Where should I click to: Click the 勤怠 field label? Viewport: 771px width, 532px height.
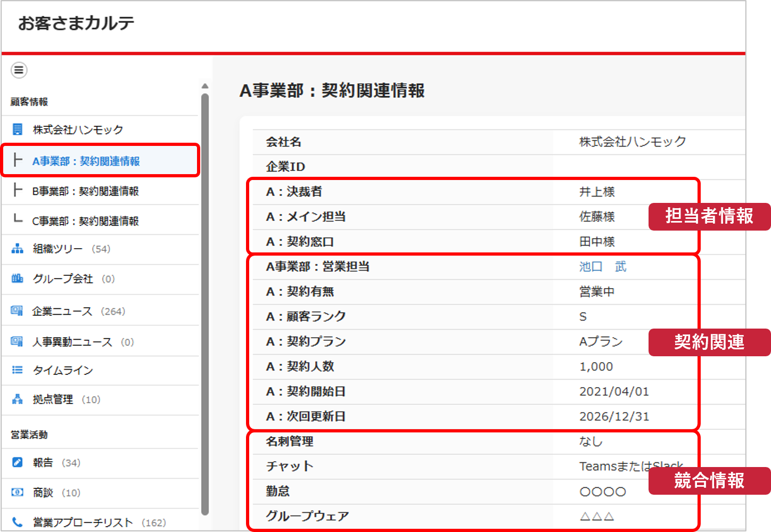click(x=277, y=491)
